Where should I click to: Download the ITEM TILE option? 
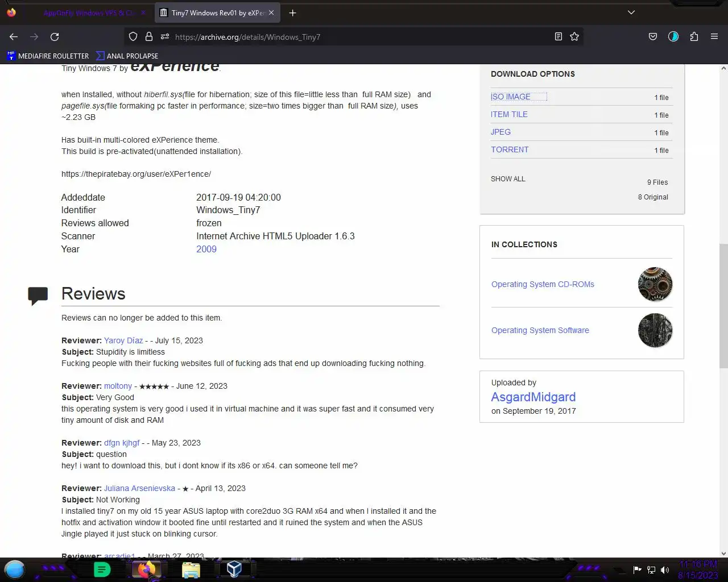(509, 114)
